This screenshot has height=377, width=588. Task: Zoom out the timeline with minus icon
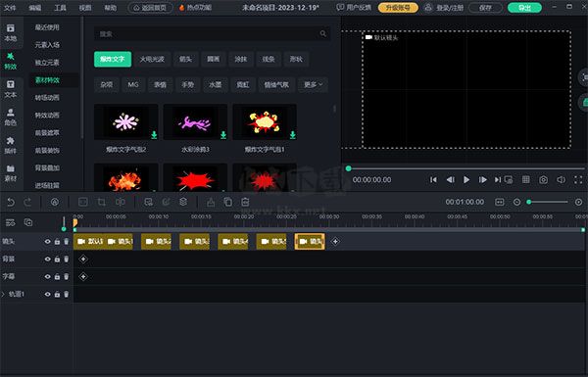(516, 202)
